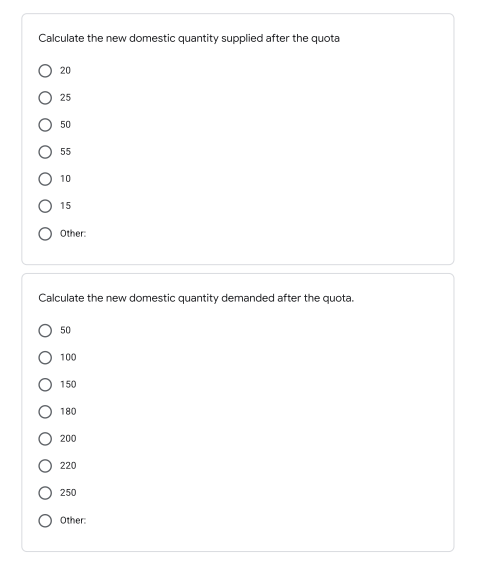Choose 25 in the quantity supplied question
The height and width of the screenshot is (561, 480).
click(45, 98)
